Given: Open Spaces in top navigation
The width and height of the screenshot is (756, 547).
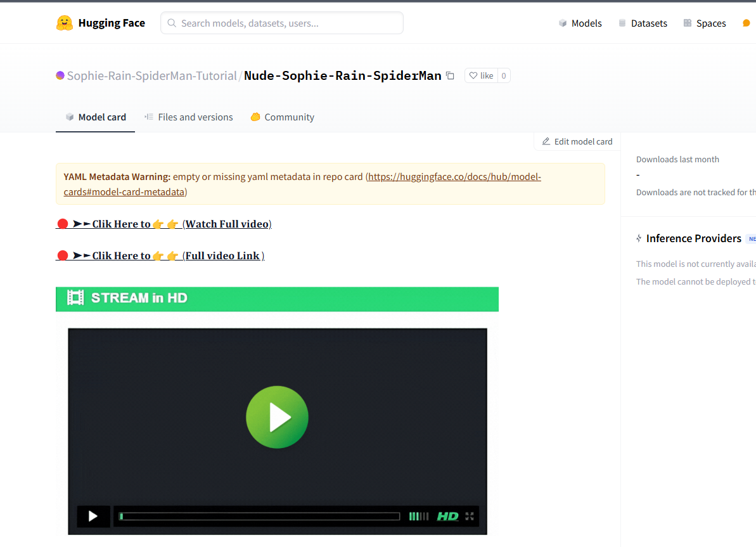Looking at the screenshot, I should 710,23.
